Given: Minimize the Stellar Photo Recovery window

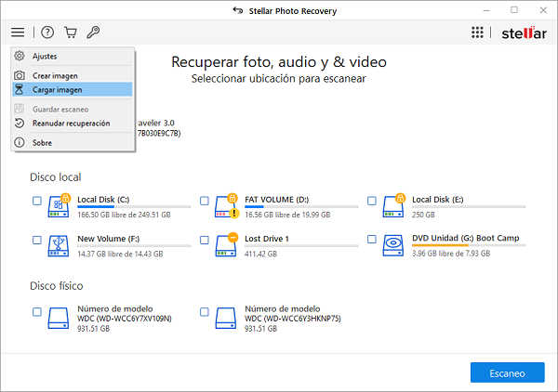Looking at the screenshot, I should click(486, 10).
